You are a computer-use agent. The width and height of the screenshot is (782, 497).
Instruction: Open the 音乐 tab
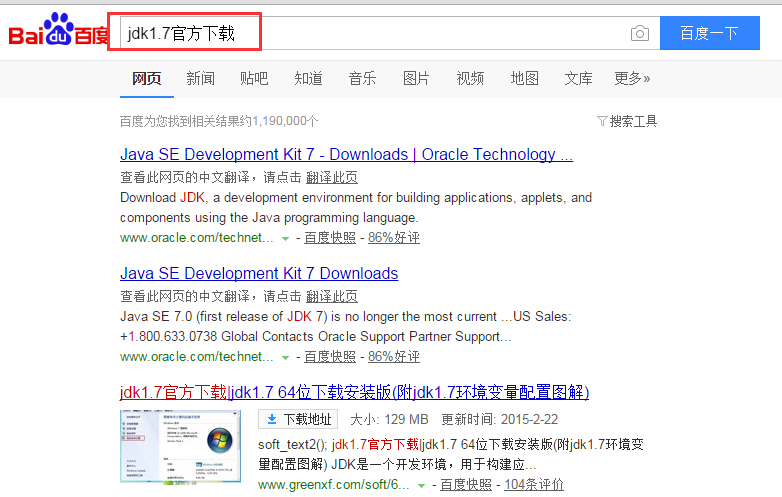[x=362, y=78]
